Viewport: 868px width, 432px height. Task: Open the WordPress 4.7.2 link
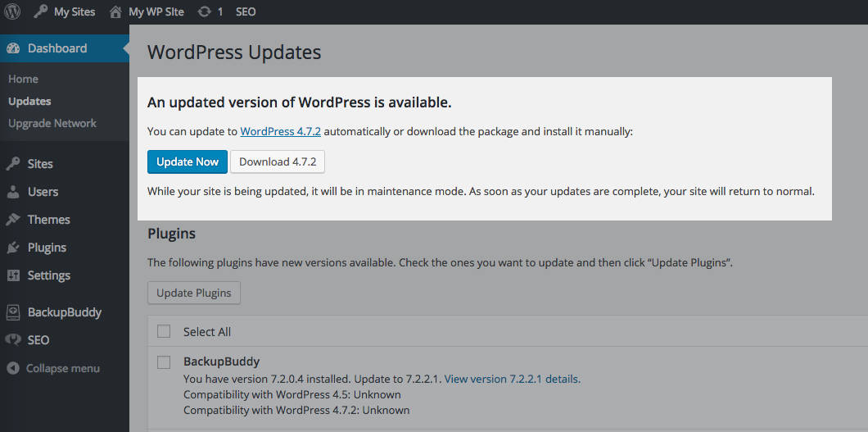pyautogui.click(x=280, y=131)
